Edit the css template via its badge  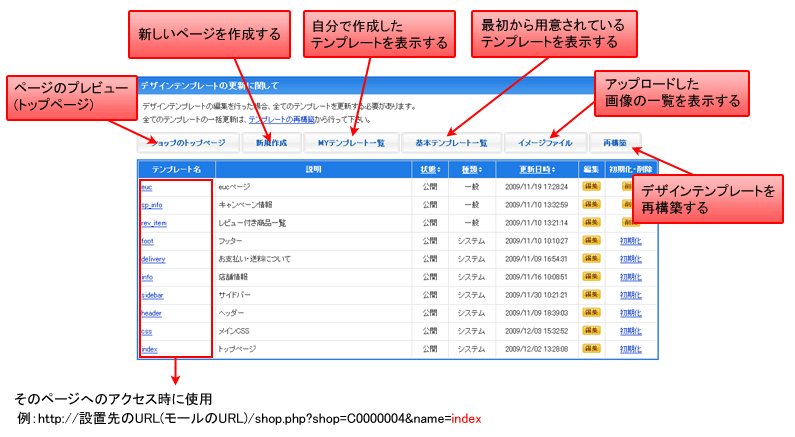pyautogui.click(x=590, y=331)
